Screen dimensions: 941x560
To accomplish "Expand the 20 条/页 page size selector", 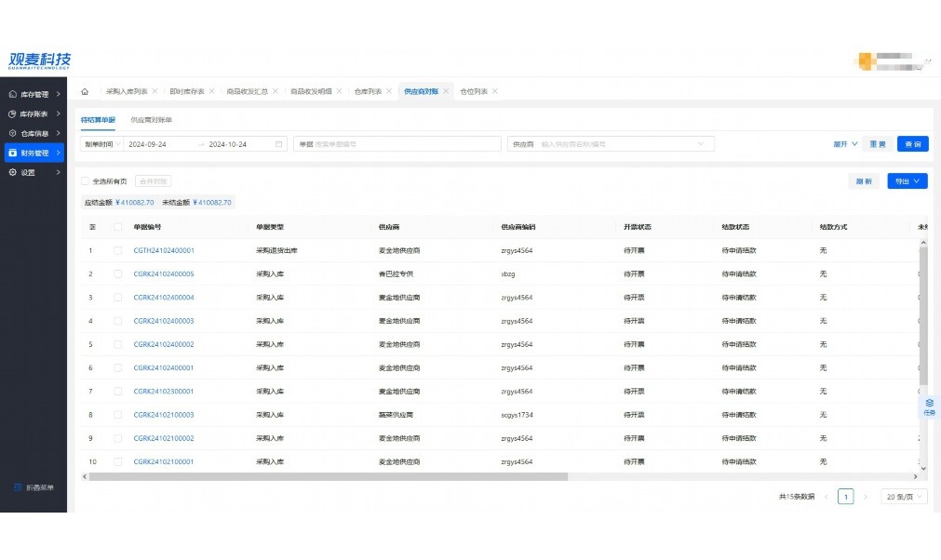I will [x=904, y=497].
